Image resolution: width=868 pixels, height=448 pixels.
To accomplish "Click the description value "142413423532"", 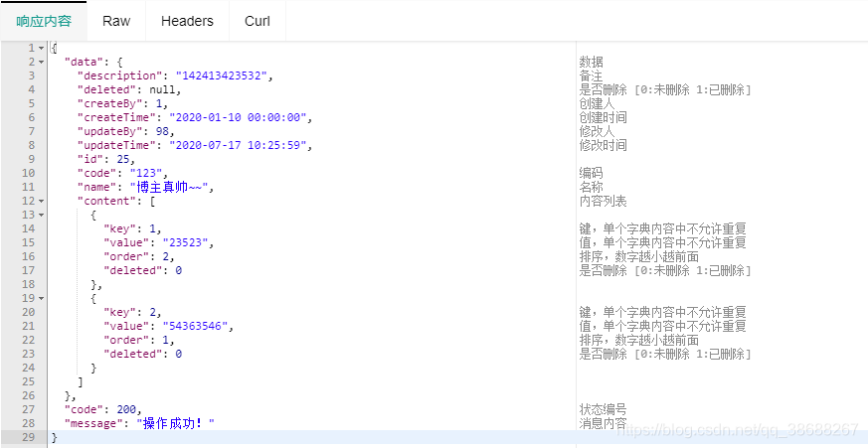I will [223, 75].
